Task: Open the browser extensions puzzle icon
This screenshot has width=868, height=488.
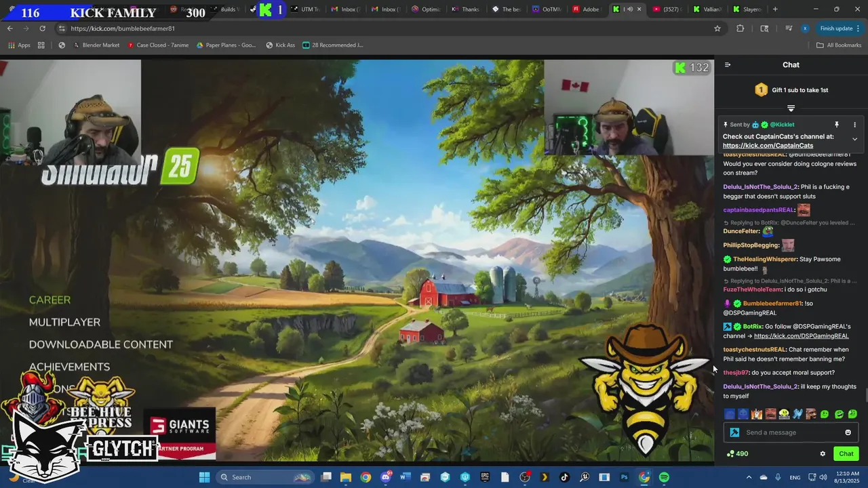Action: tap(740, 28)
